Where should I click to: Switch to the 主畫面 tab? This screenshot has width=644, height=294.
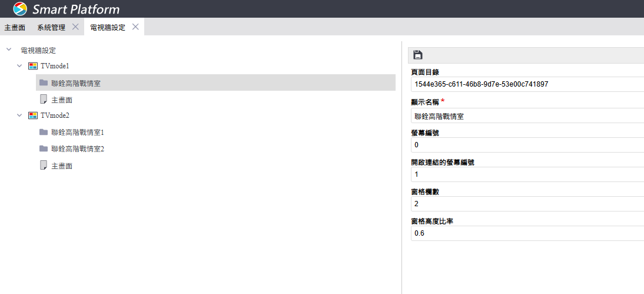[x=15, y=27]
